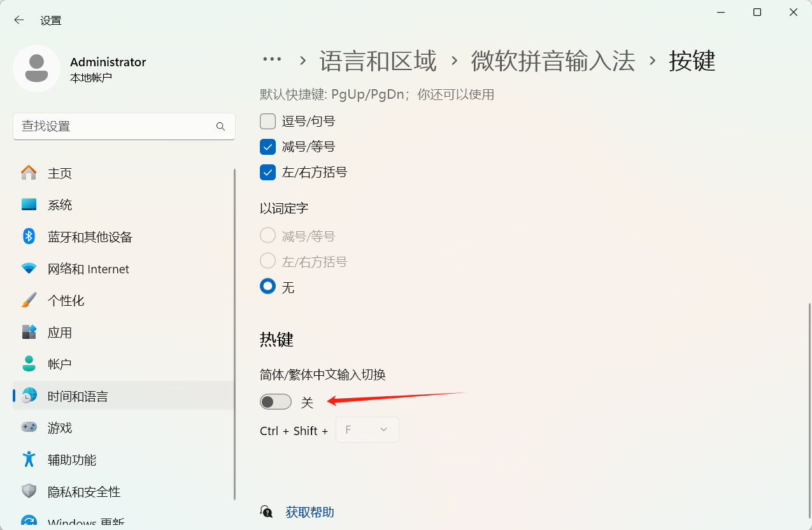Select the 无 radio button
The height and width of the screenshot is (530, 812).
tap(267, 287)
